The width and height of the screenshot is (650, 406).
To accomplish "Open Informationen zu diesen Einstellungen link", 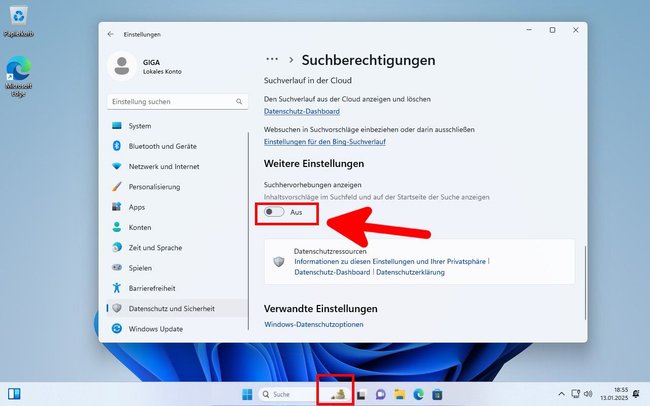I will point(390,261).
